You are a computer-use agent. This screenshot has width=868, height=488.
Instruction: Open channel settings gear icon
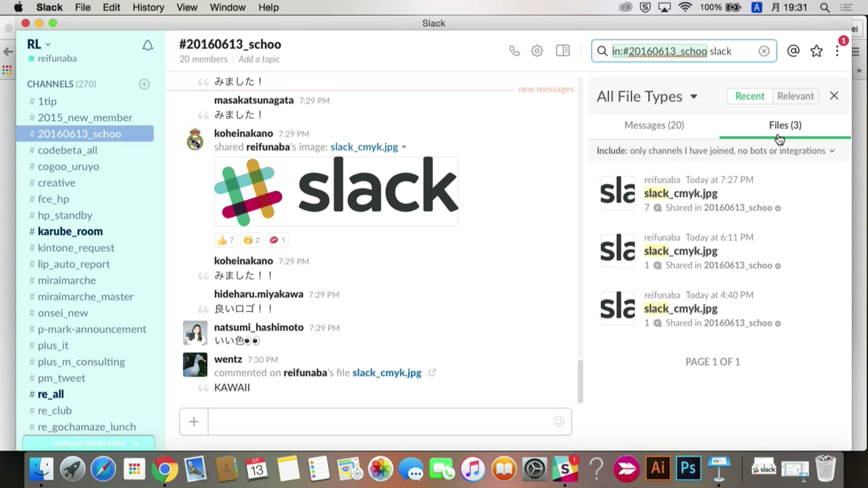click(x=537, y=51)
